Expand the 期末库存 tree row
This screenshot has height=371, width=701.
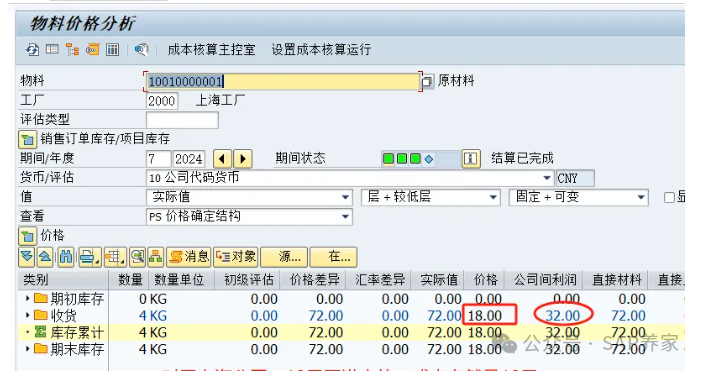[x=28, y=349]
